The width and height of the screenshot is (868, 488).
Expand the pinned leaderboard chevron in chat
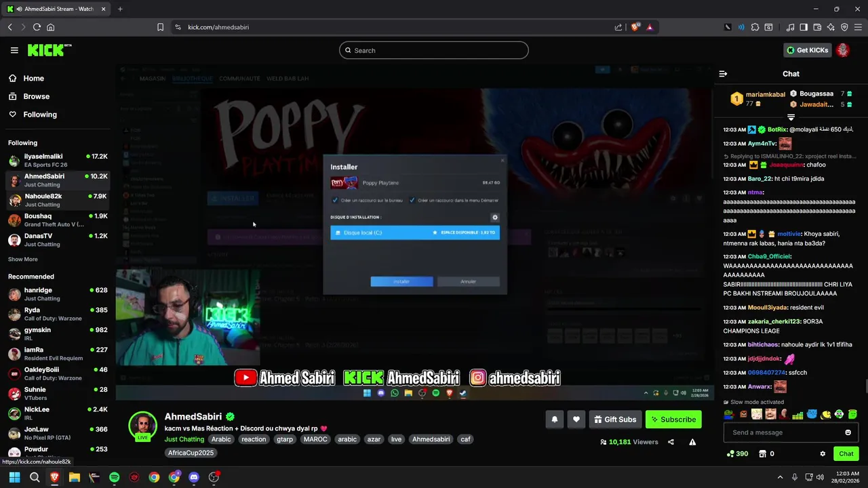pyautogui.click(x=791, y=117)
